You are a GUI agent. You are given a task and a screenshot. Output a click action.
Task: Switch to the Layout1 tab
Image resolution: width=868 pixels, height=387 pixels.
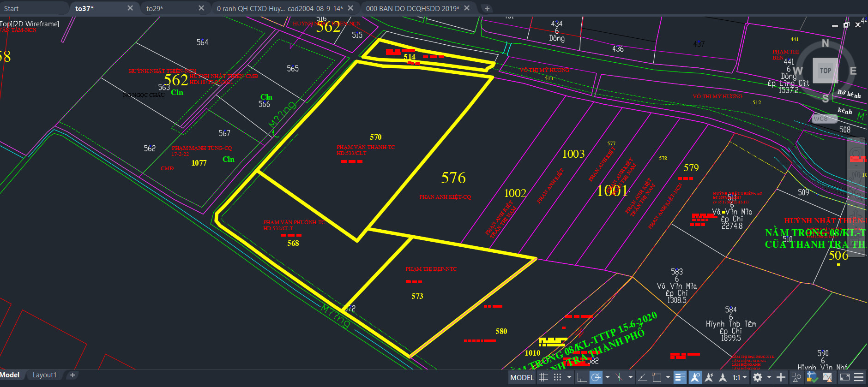pyautogui.click(x=44, y=375)
